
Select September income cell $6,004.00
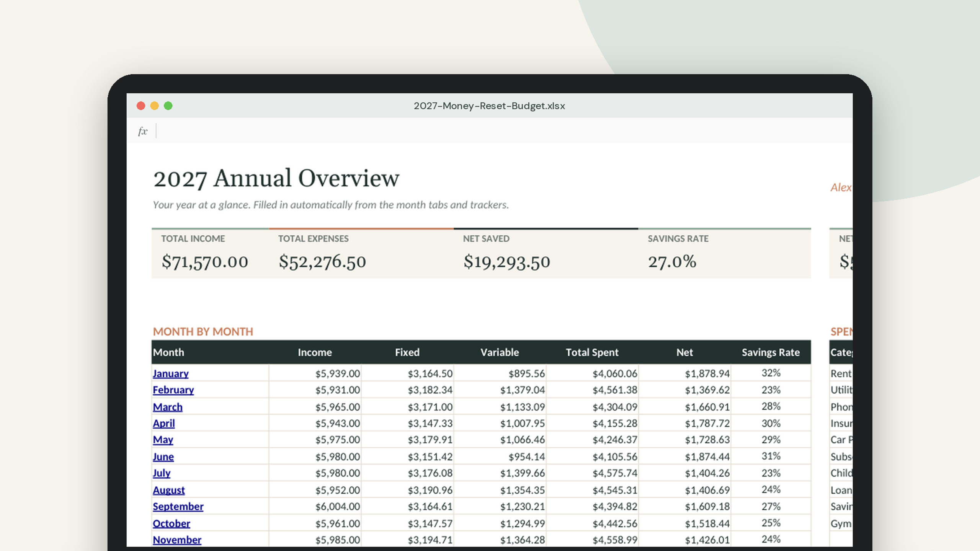pyautogui.click(x=315, y=506)
